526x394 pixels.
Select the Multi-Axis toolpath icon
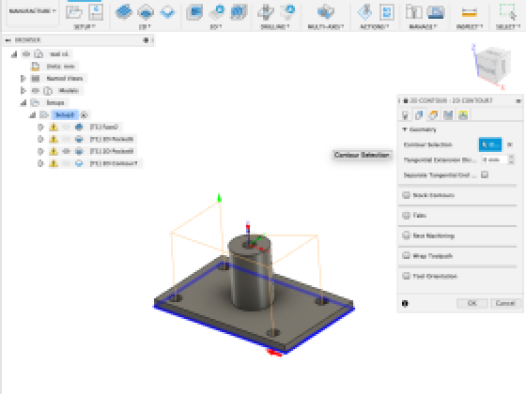325,12
